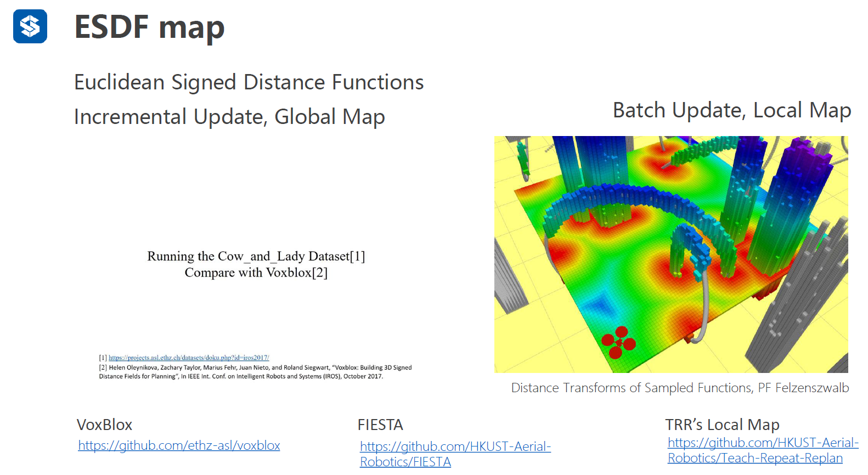Click the Felzenszwalb distance transforms caption
The width and height of the screenshot is (868, 475).
coord(680,388)
